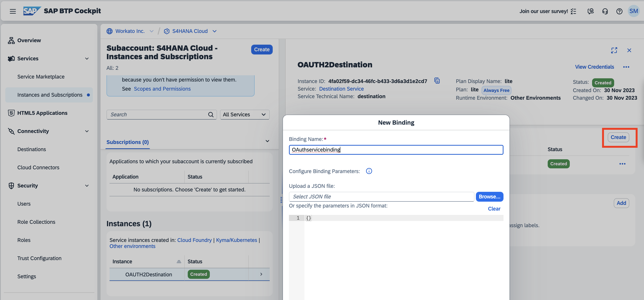Open more actions on the Created binding row
Screen dimensions: 644x300
(623, 164)
